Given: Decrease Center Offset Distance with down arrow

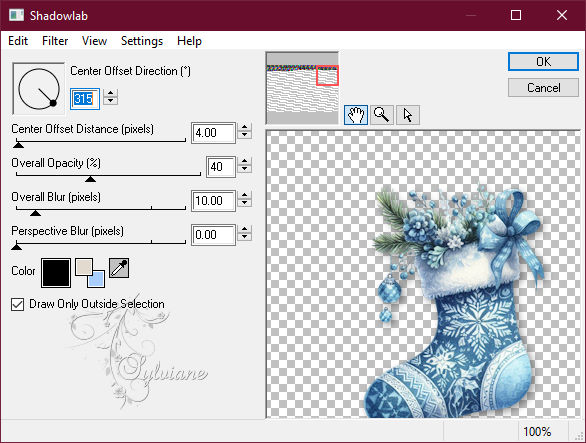Looking at the screenshot, I should pyautogui.click(x=244, y=135).
